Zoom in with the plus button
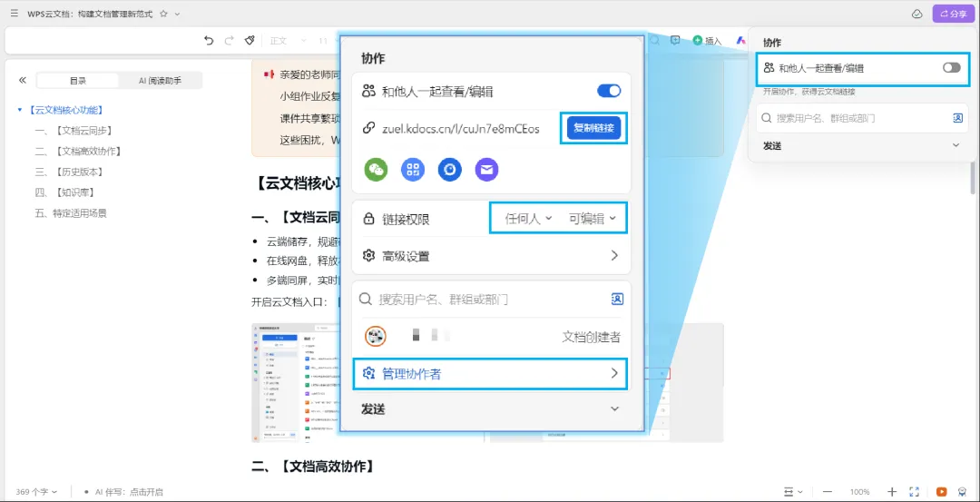 click(892, 492)
